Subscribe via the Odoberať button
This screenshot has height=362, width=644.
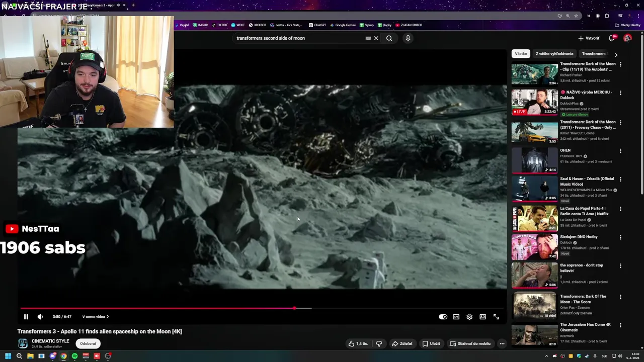[88, 344]
